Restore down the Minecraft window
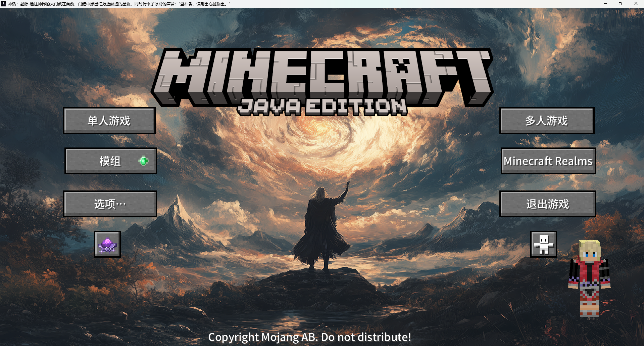This screenshot has height=346, width=644. click(x=621, y=4)
